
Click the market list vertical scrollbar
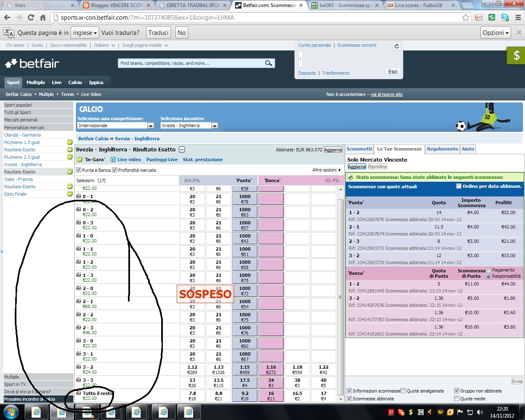coord(340,294)
